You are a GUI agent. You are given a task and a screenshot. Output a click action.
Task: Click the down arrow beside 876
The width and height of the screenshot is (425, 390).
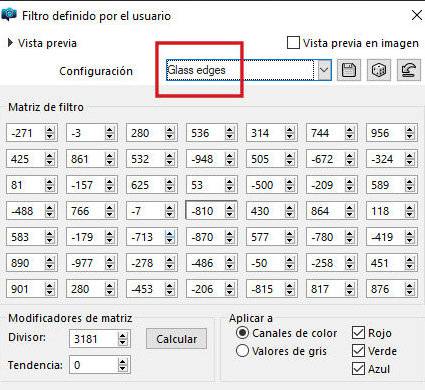point(410,292)
